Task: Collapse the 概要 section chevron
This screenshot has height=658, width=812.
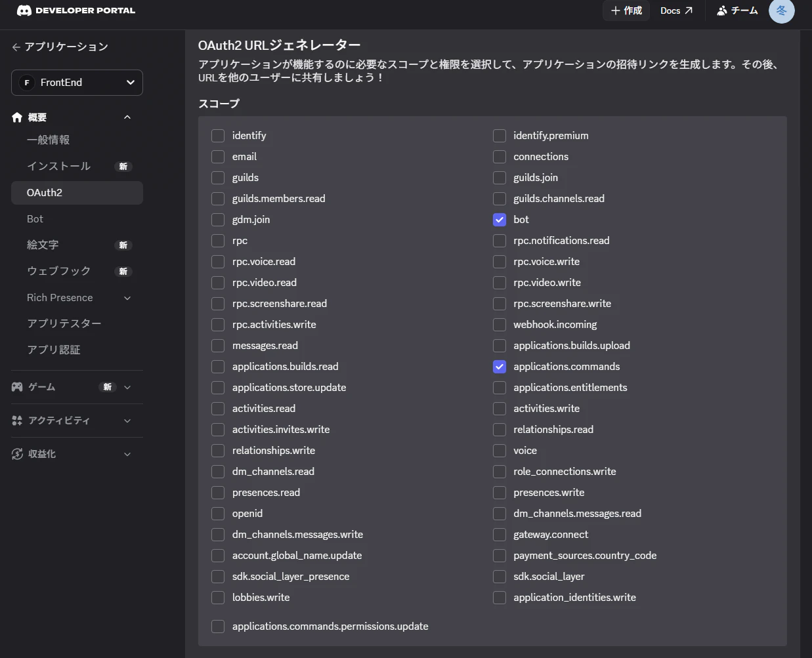Action: 127,117
